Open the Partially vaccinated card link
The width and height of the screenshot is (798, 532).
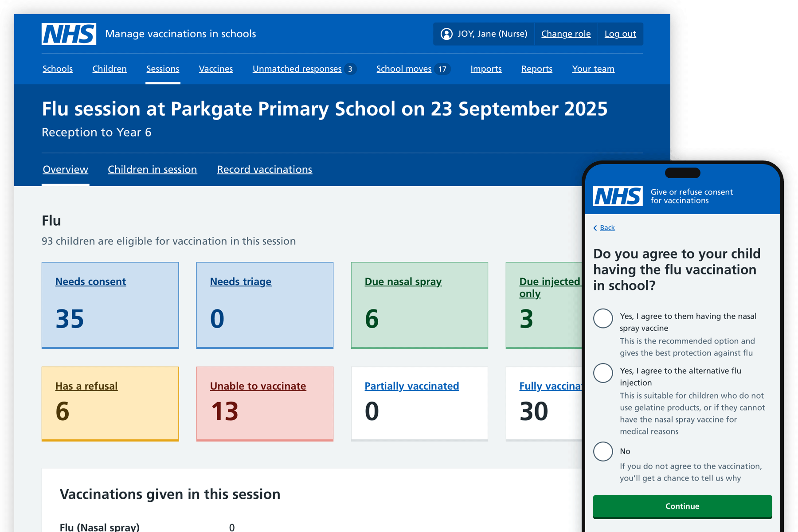412,386
